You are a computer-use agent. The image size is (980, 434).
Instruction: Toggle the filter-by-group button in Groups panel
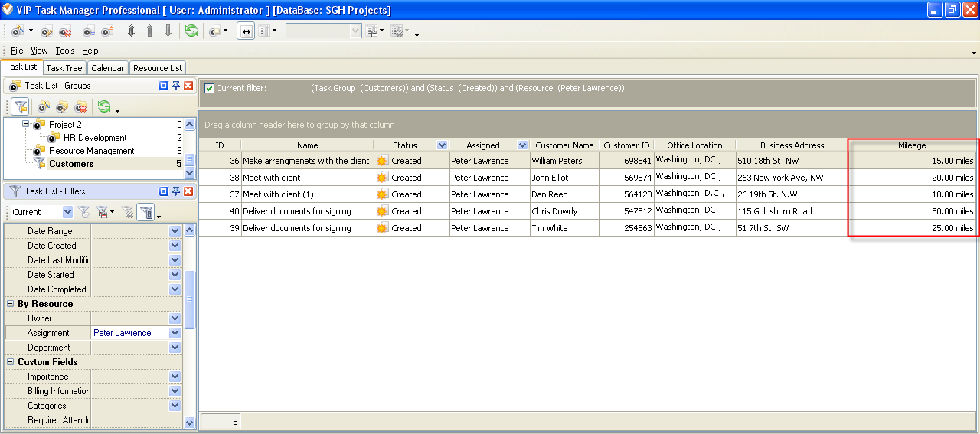click(20, 107)
